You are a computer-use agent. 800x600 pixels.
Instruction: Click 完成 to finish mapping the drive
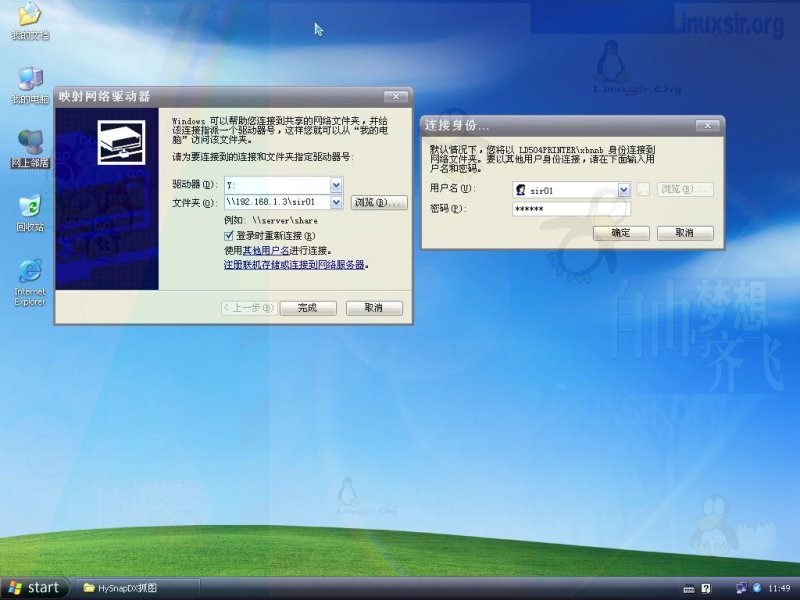[x=308, y=308]
